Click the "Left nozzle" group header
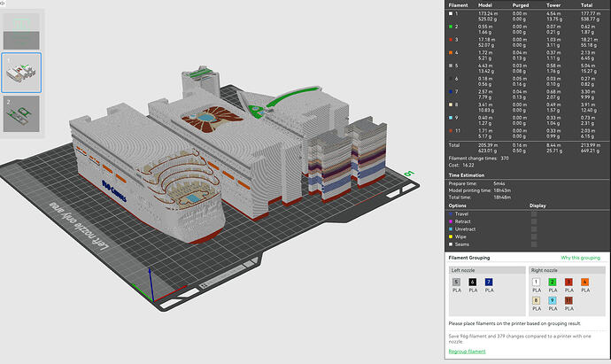The width and height of the screenshot is (611, 364). tap(487, 270)
